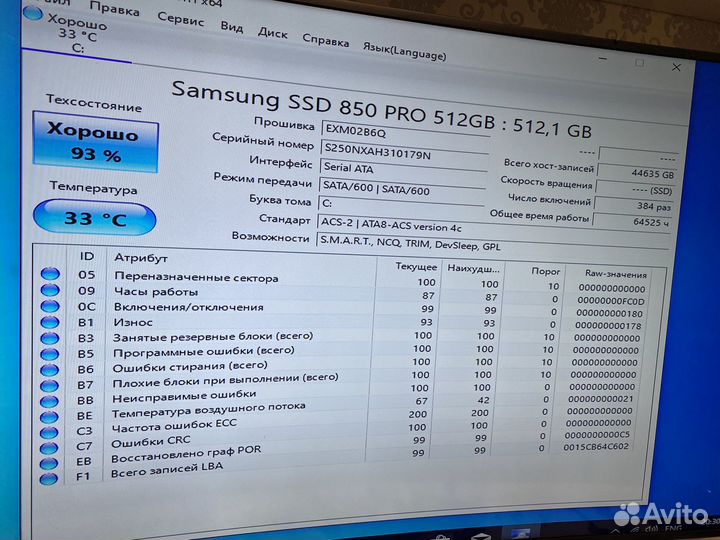Click the Raw-значения column header

(615, 274)
